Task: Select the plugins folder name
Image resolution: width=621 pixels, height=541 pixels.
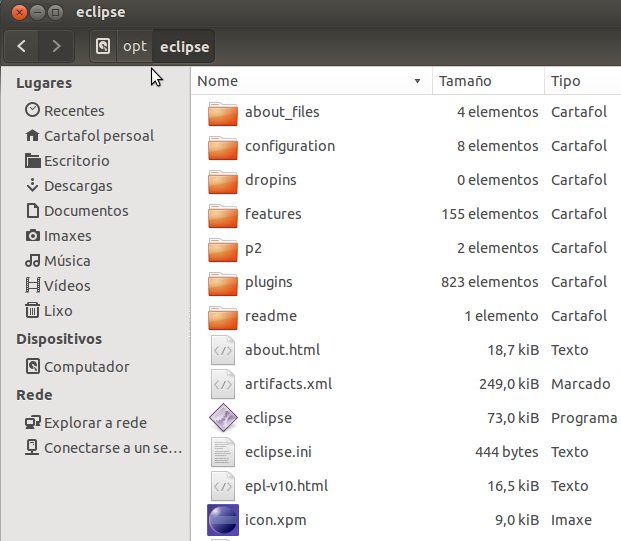Action: coord(269,282)
